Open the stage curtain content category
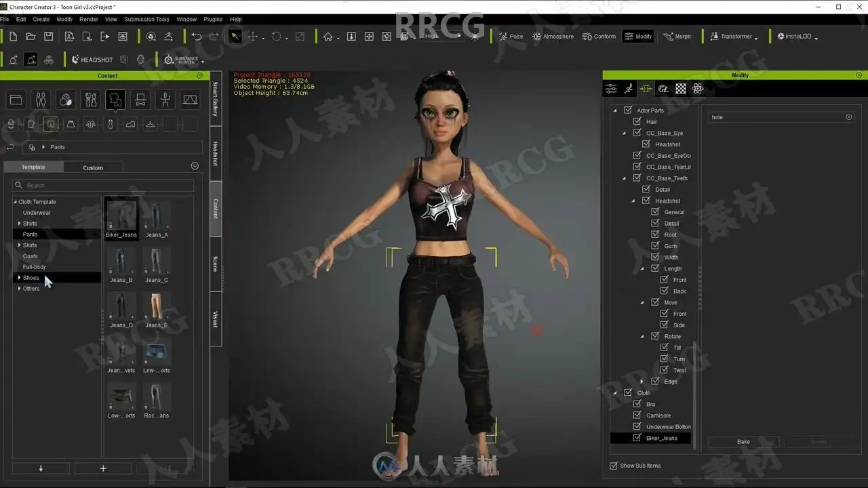 (191, 100)
